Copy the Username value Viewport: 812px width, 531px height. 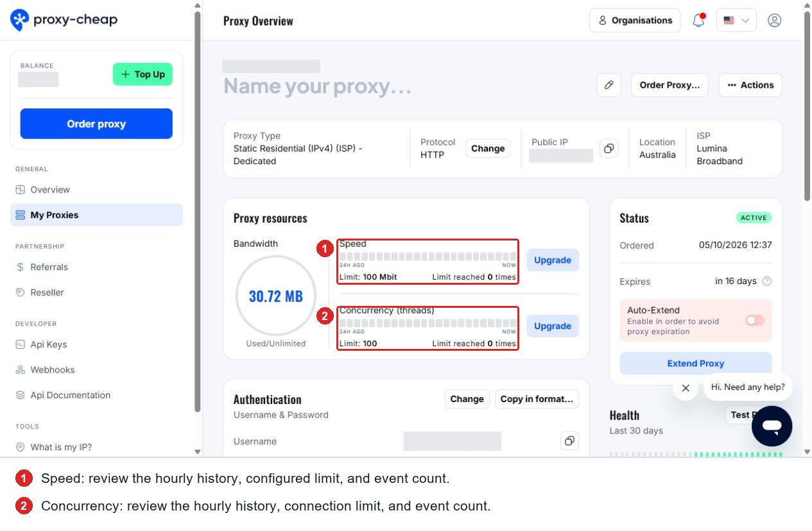(569, 441)
